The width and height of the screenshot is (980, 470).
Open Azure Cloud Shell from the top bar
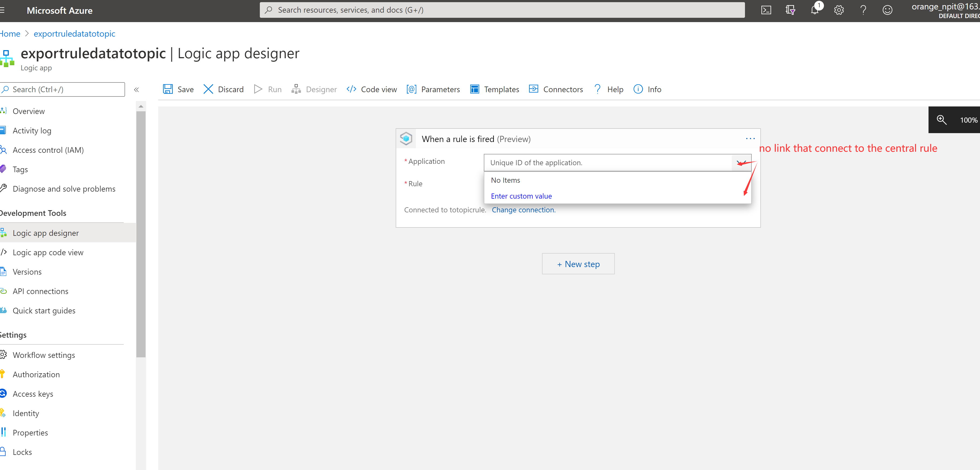[x=766, y=10]
